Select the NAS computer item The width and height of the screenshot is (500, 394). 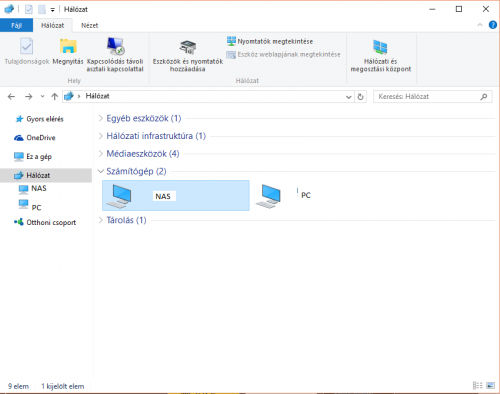176,196
